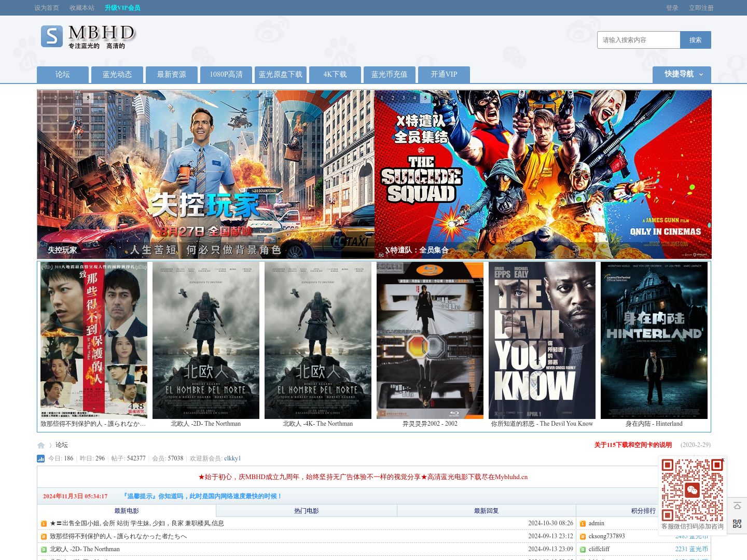The height and width of the screenshot is (560, 747).
Task: Switch to the 热门电影 list tab
Action: (307, 511)
